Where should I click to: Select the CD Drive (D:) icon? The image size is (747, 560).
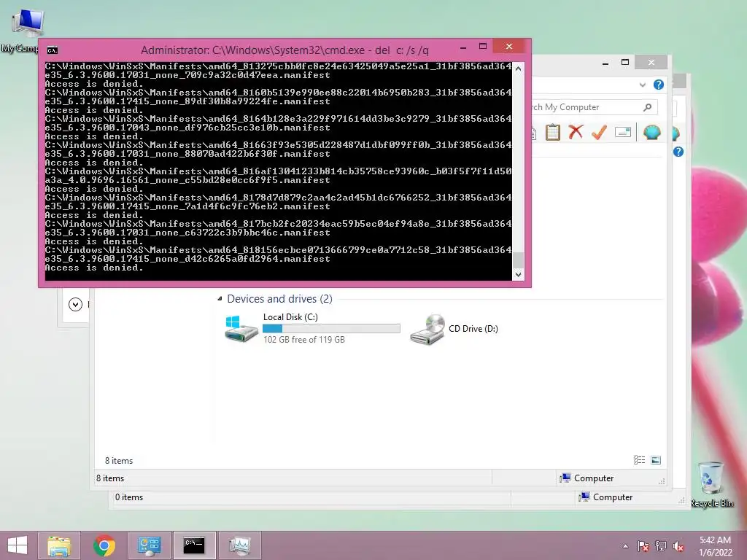pos(427,329)
